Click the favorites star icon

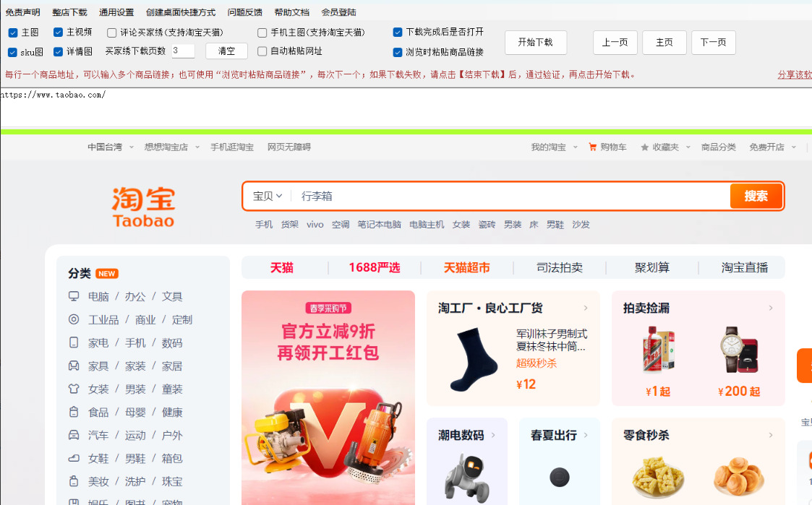click(x=645, y=147)
